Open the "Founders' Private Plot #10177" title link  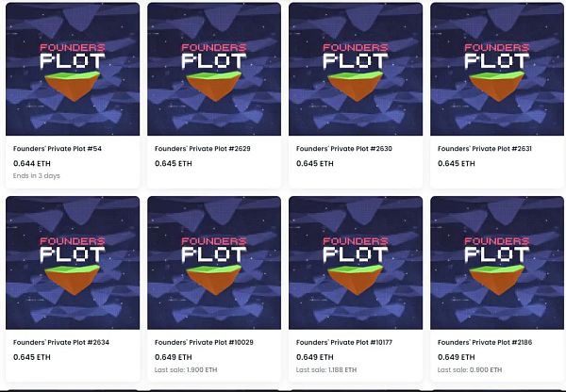[x=346, y=342]
